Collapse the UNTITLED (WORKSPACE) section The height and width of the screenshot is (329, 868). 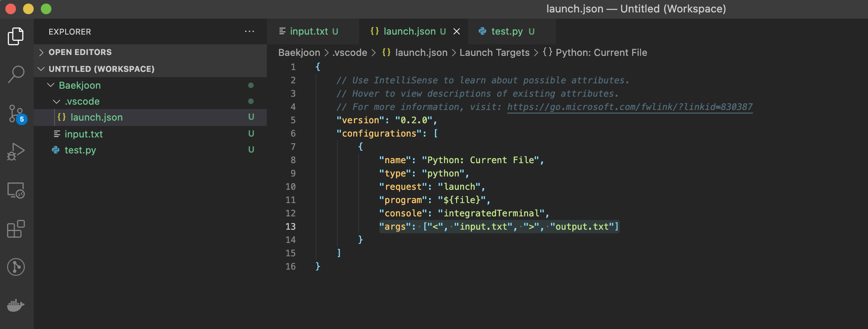(x=150, y=69)
